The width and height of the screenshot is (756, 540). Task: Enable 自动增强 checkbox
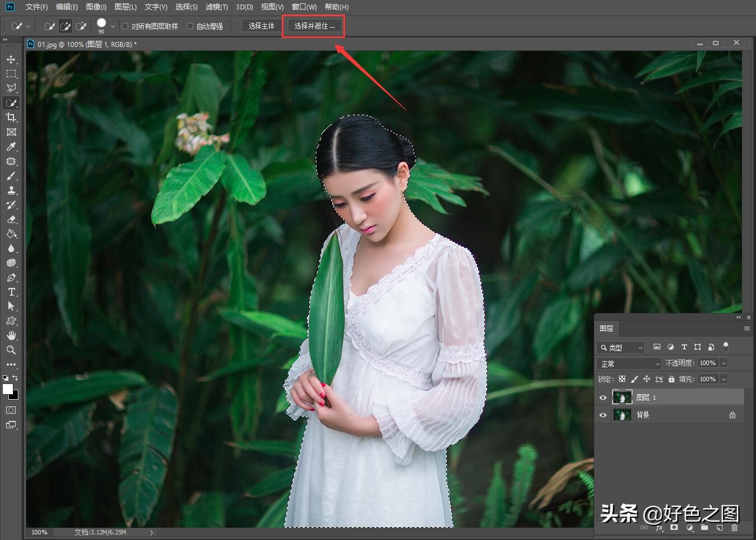coord(190,26)
